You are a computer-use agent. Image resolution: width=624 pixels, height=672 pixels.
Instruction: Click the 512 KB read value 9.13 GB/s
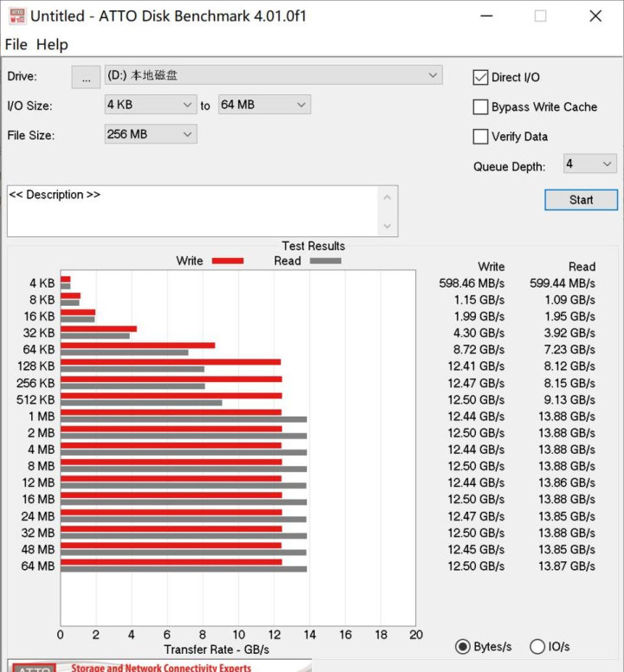pyautogui.click(x=569, y=400)
